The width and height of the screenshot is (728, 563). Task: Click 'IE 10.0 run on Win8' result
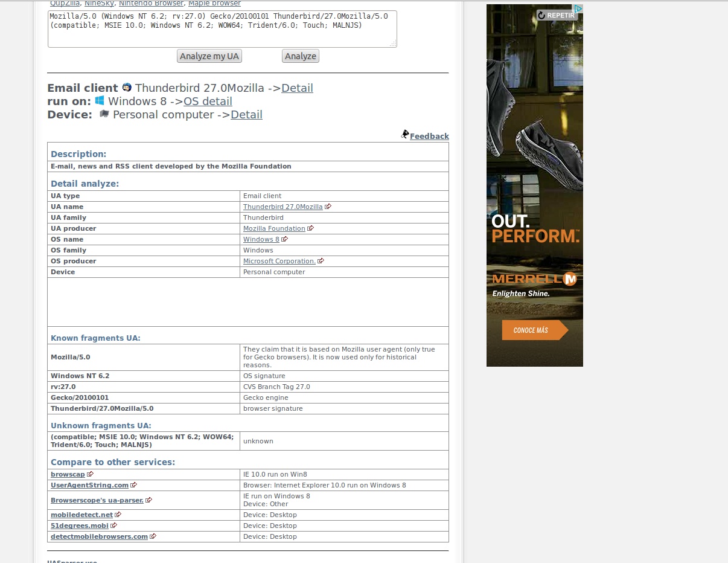[275, 474]
